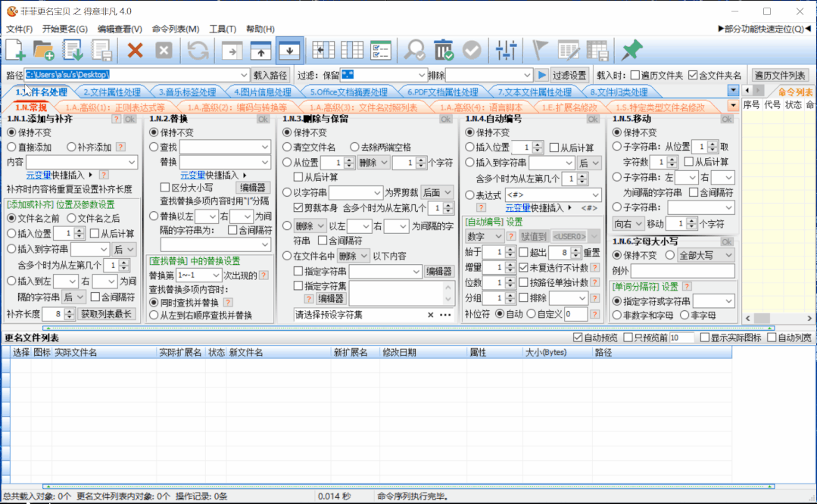Click the checklist icon in toolbar
817x504 pixels.
[x=381, y=50]
